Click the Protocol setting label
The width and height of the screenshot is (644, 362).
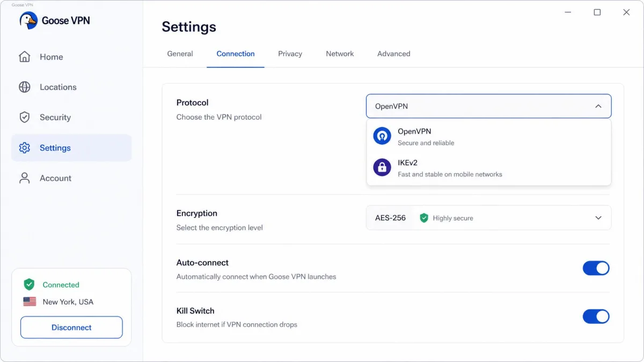click(x=192, y=102)
